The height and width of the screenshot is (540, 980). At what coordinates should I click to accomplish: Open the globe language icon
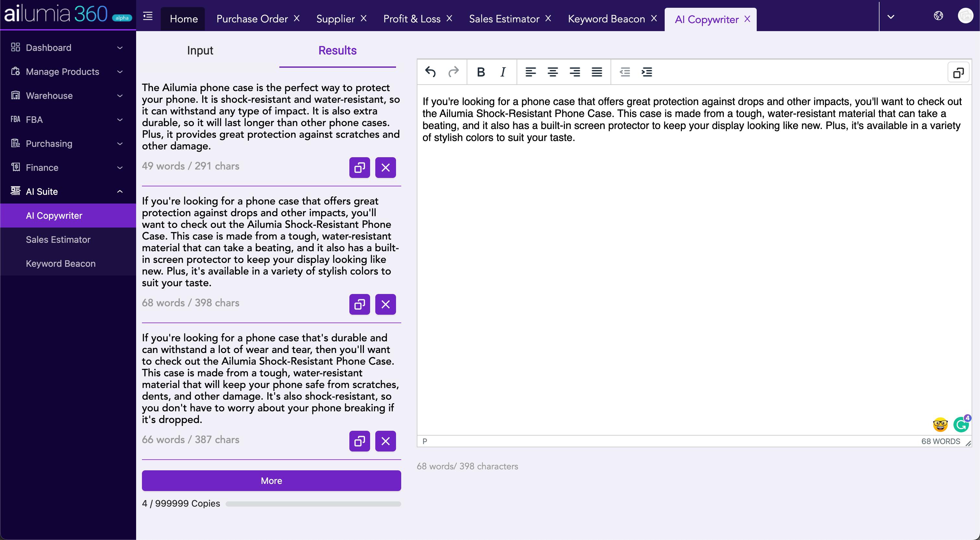[x=938, y=16]
